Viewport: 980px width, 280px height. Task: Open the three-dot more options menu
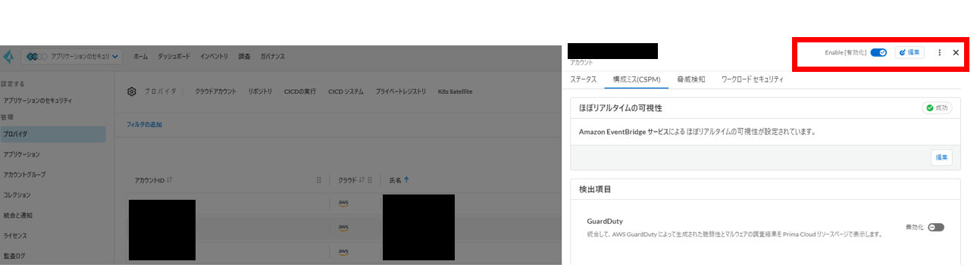click(x=940, y=52)
